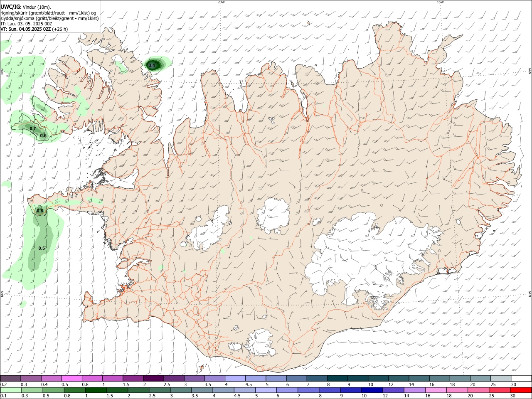Click the 'UWC/IG: Vindur (10m)' title line

26,7
